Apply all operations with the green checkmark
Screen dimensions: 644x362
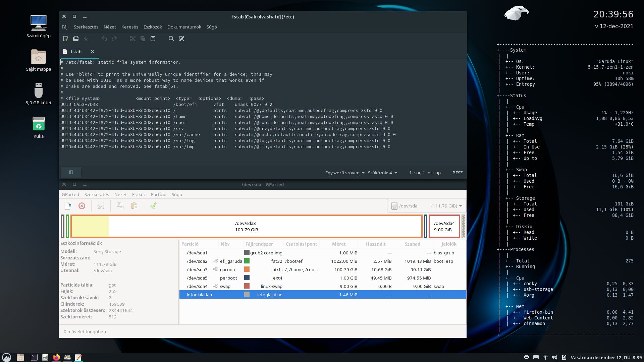(153, 206)
